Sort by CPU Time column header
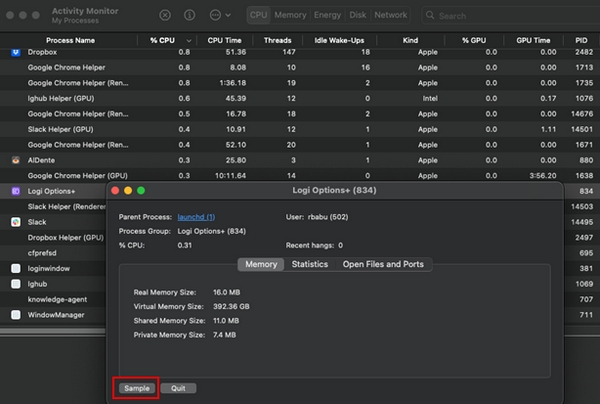600x404 pixels. tap(224, 41)
